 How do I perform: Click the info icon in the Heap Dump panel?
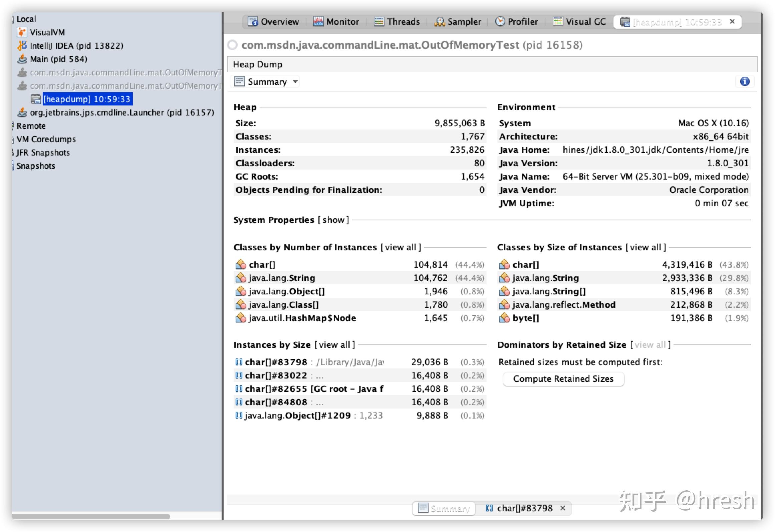point(744,81)
